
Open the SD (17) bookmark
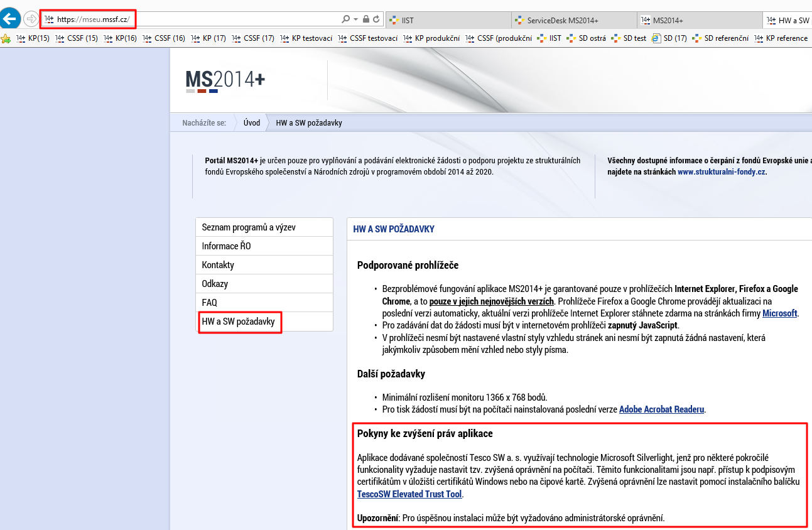(x=670, y=38)
